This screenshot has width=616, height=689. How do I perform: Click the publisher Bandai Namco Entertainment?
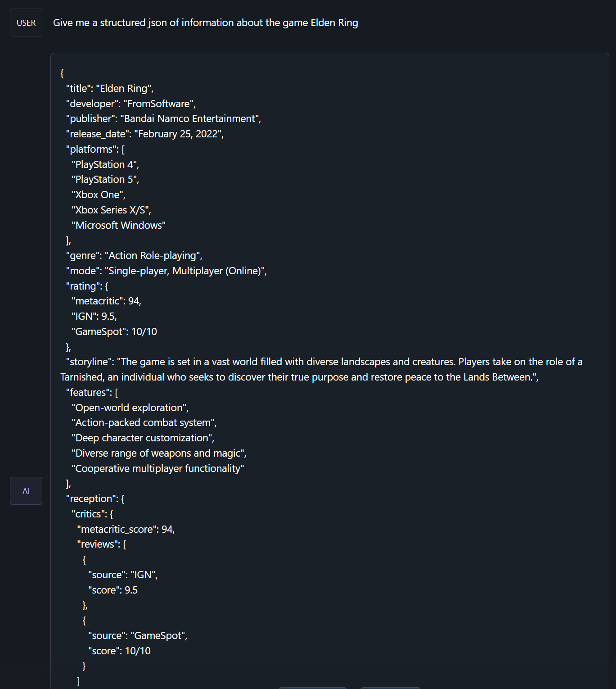pos(190,118)
